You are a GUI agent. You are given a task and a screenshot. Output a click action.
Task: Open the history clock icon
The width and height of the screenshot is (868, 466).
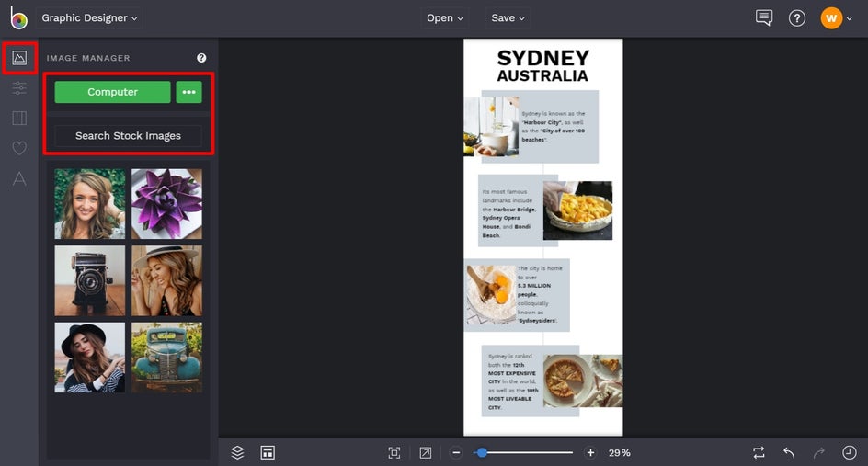(850, 453)
